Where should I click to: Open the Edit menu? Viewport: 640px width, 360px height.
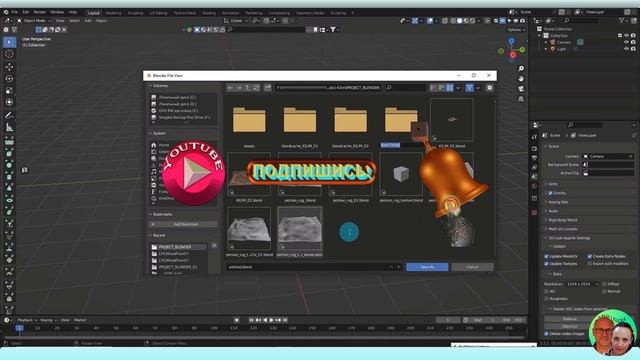click(26, 12)
